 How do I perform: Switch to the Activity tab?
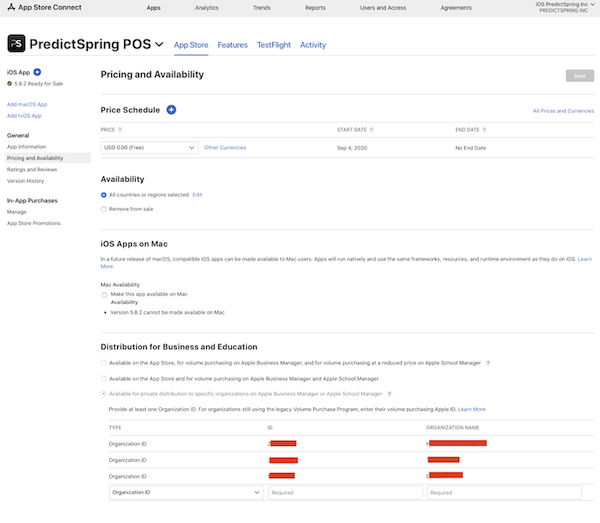pos(313,45)
